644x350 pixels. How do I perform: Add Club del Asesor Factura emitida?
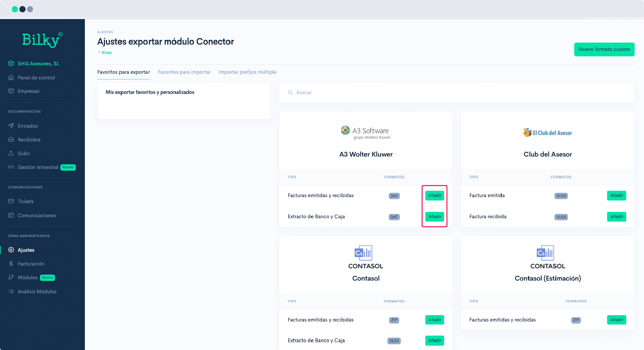(x=616, y=195)
